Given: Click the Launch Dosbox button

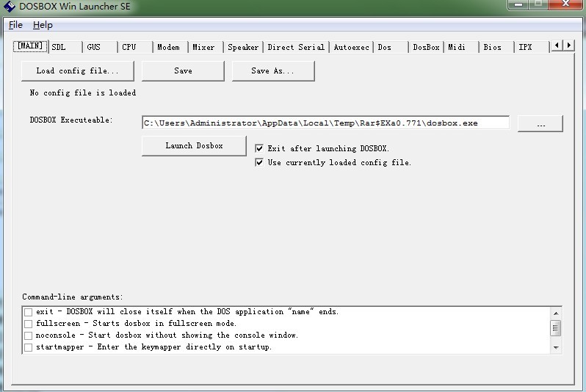Looking at the screenshot, I should click(x=194, y=145).
